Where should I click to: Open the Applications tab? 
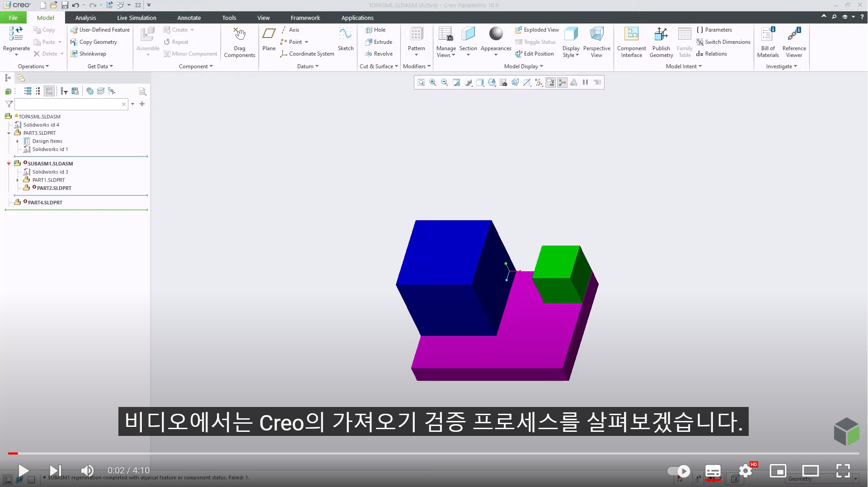[357, 18]
